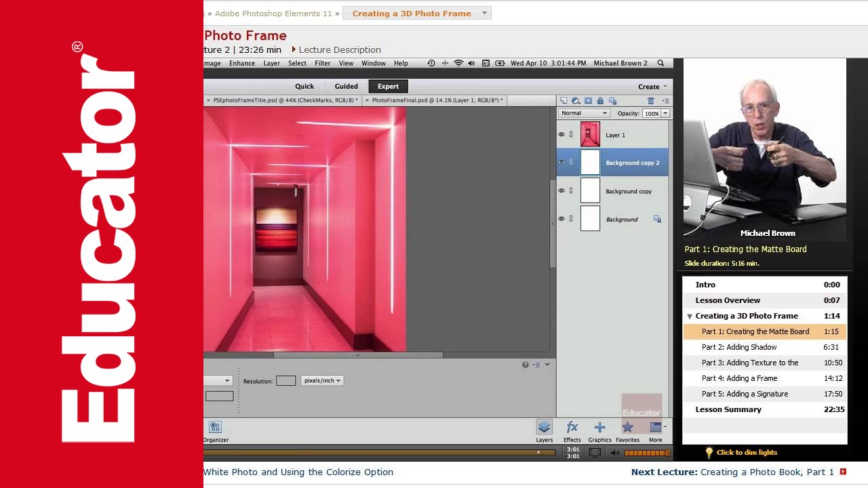Viewport: 868px width, 488px height.
Task: Open the Time Machine menu icon
Action: [x=431, y=63]
